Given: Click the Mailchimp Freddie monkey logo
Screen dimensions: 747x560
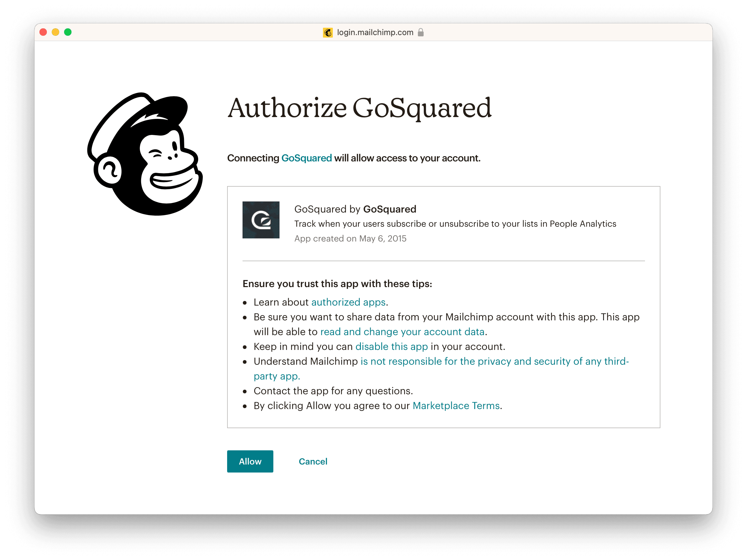Looking at the screenshot, I should [145, 154].
